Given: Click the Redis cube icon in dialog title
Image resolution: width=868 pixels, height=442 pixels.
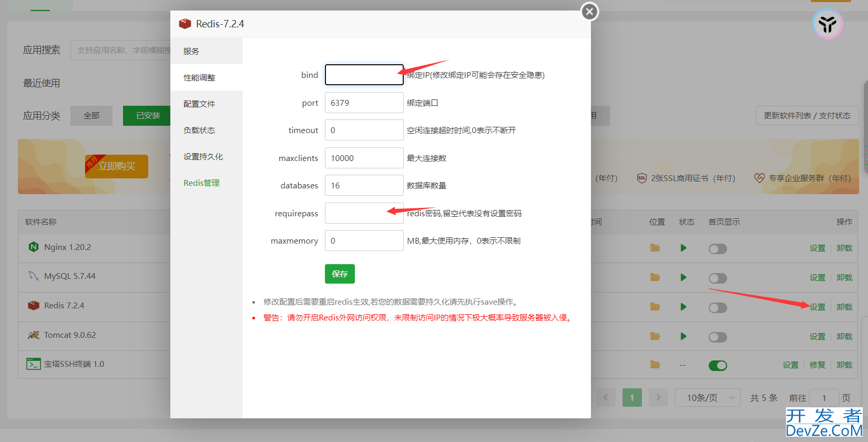Looking at the screenshot, I should [x=185, y=24].
